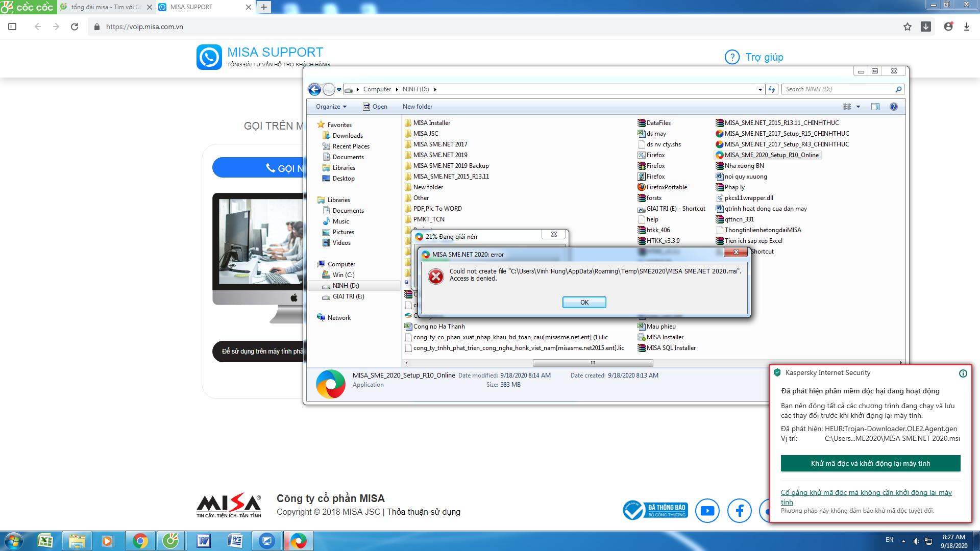Toggle the Explorer preview pane icon
The height and width of the screenshot is (551, 980).
click(x=875, y=107)
